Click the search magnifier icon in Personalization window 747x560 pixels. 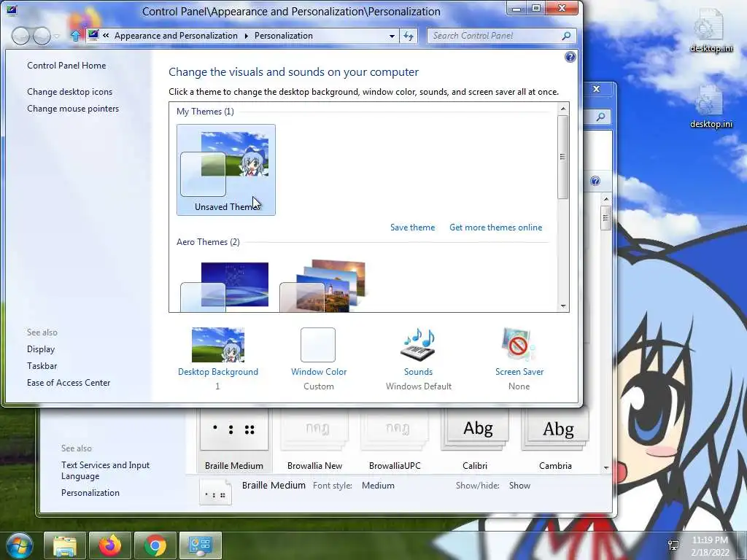(566, 36)
